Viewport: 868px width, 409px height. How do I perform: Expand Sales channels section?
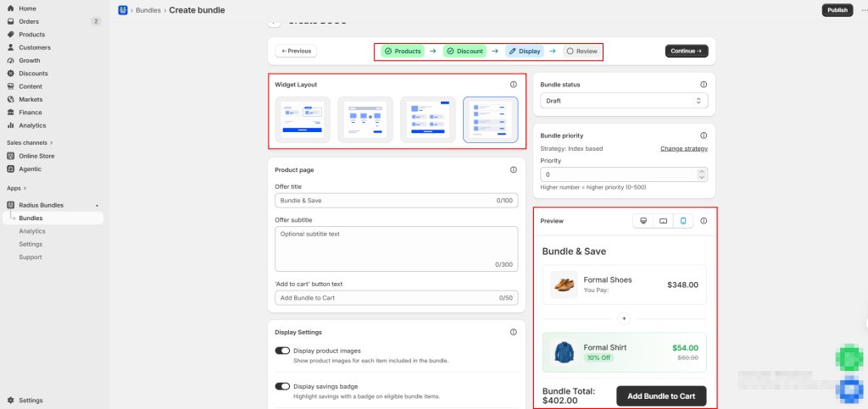click(30, 142)
